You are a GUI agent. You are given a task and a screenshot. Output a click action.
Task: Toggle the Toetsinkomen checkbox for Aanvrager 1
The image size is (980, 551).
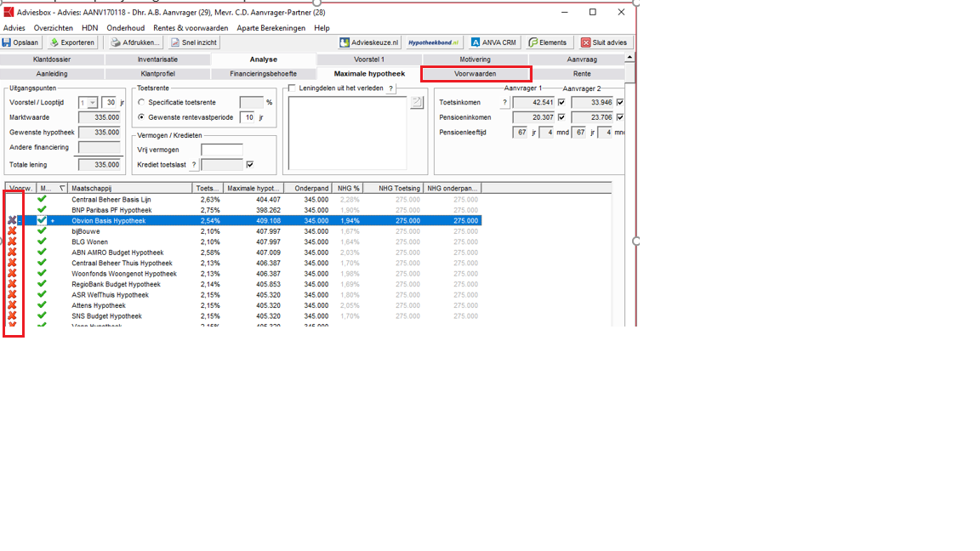pos(561,102)
